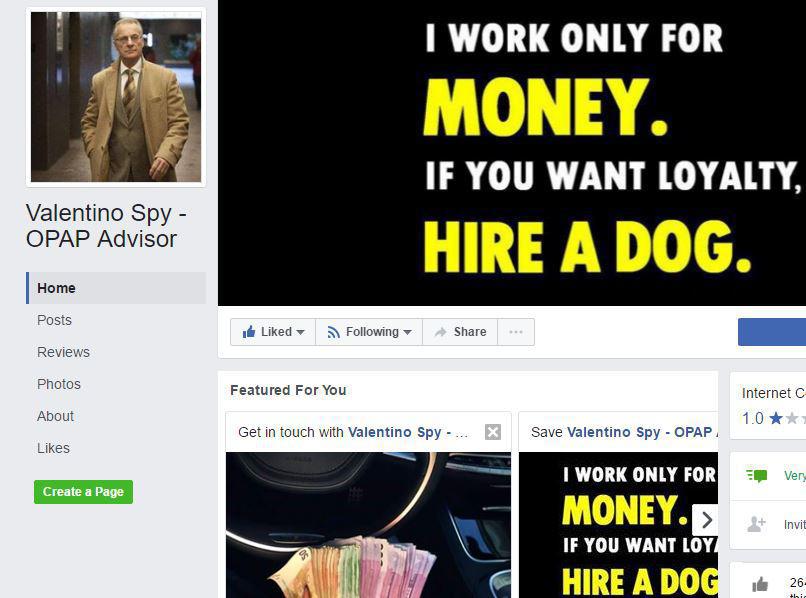Viewport: 806px width, 598px height.
Task: Click the RSS feed icon on Following
Action: coord(334,333)
